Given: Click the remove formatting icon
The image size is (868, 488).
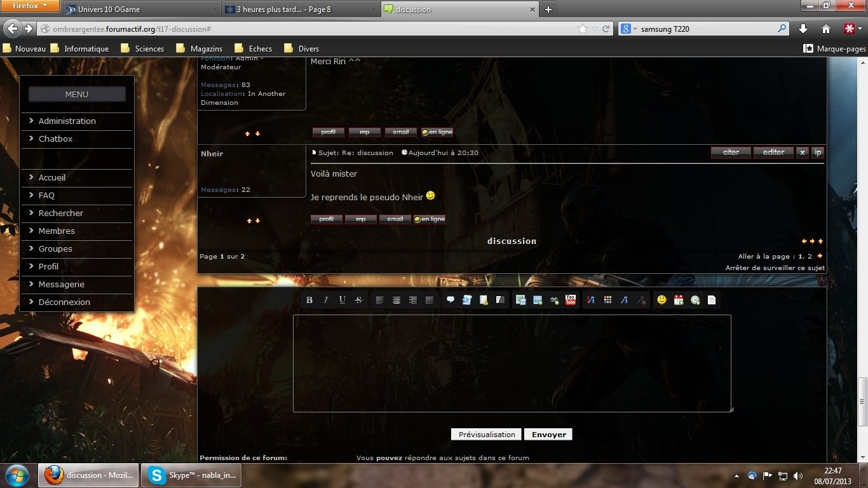Looking at the screenshot, I should point(641,300).
